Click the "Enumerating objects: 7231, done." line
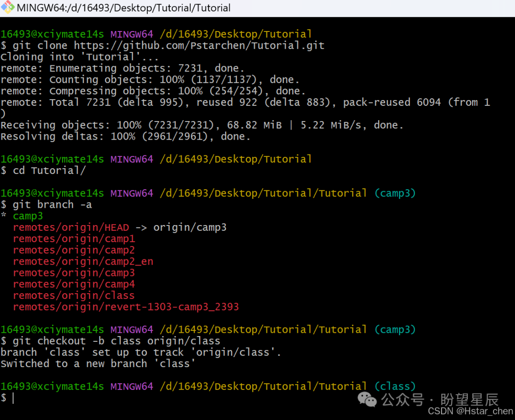The image size is (515, 420). [123, 68]
